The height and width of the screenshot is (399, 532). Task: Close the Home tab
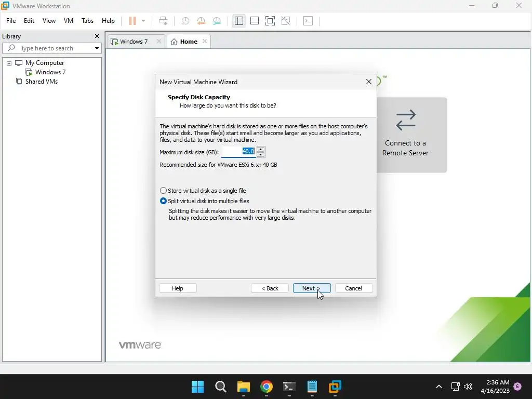click(x=205, y=41)
